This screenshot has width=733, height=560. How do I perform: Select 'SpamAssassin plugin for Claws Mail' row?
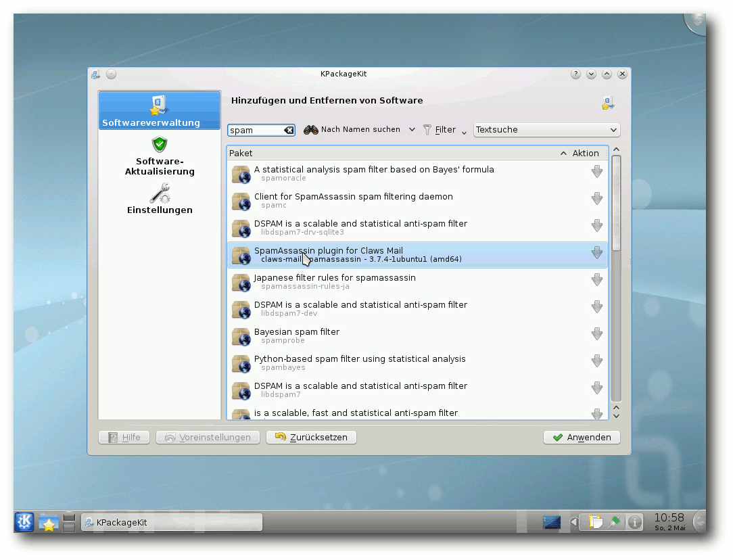coord(417,255)
